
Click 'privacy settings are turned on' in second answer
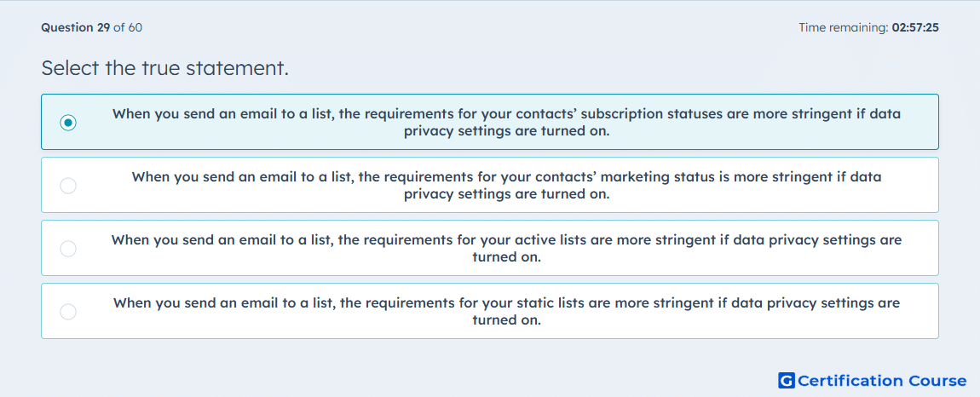point(506,194)
